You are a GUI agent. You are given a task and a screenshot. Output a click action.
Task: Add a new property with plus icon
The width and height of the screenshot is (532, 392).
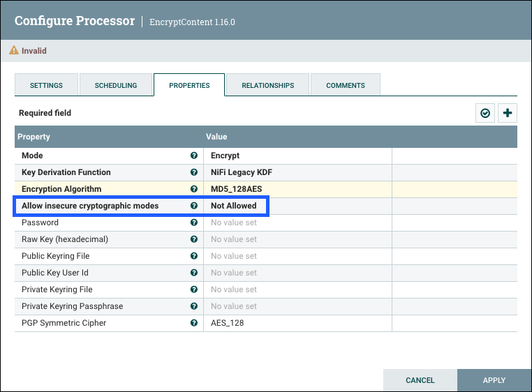point(508,113)
